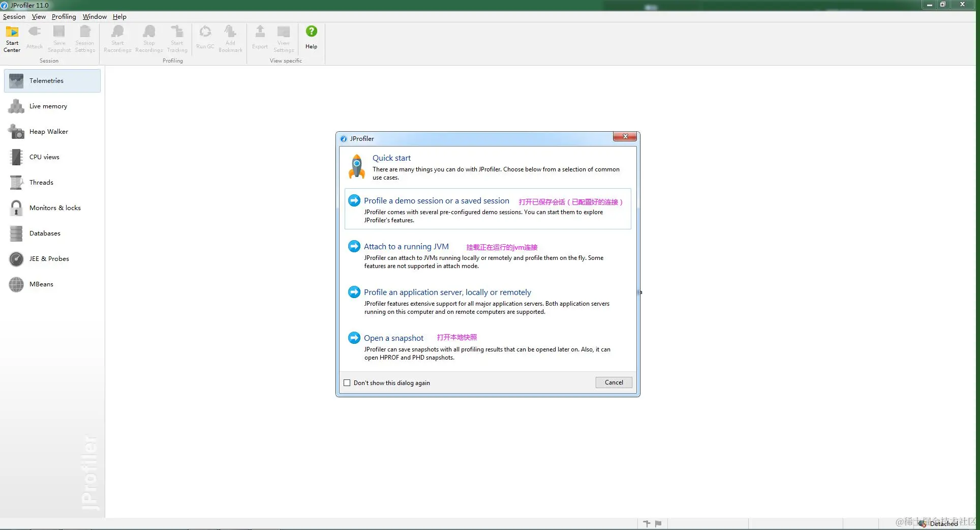The width and height of the screenshot is (980, 530).
Task: Click the arrow icon beside Open a snapshot
Action: [354, 338]
